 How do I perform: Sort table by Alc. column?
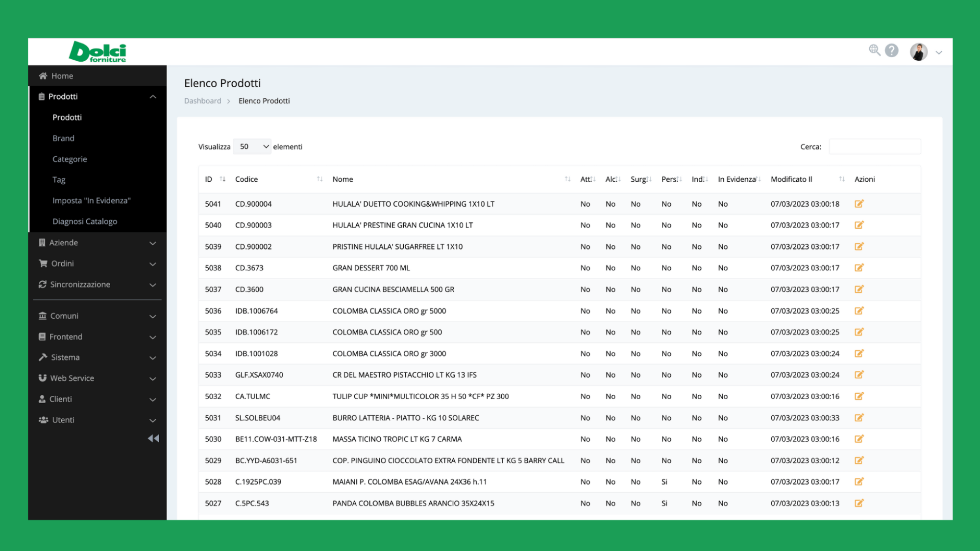[x=613, y=179]
